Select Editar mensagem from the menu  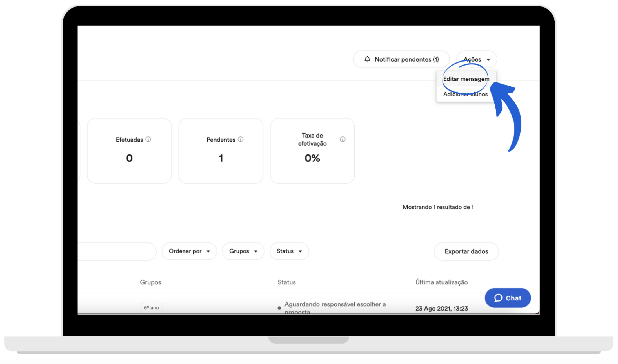click(466, 79)
